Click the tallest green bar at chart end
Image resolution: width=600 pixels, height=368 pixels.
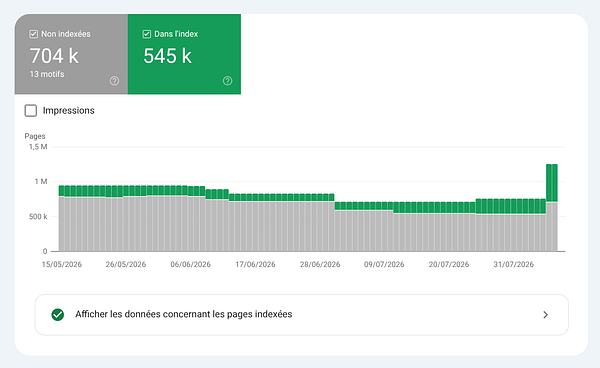551,183
